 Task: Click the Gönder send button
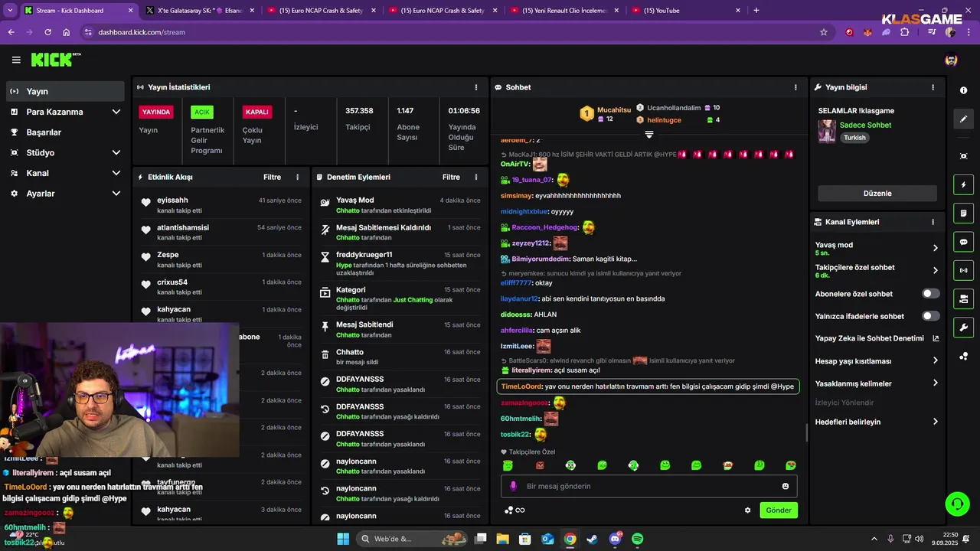779,510
